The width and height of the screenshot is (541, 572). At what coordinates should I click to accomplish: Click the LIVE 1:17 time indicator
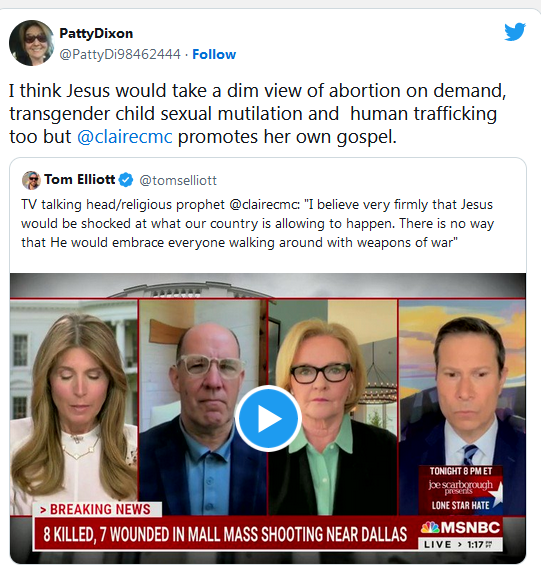(x=460, y=545)
